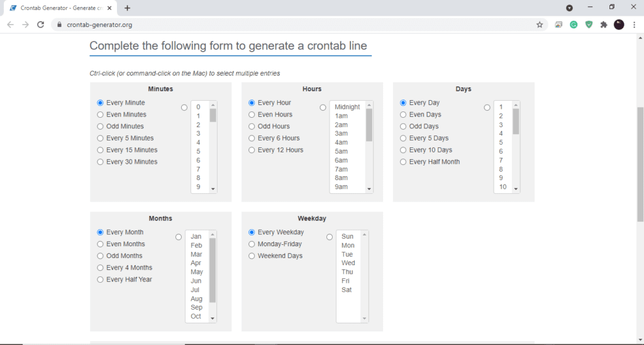Click forward navigation arrow
Screen dimensions: 644x345
coord(25,25)
